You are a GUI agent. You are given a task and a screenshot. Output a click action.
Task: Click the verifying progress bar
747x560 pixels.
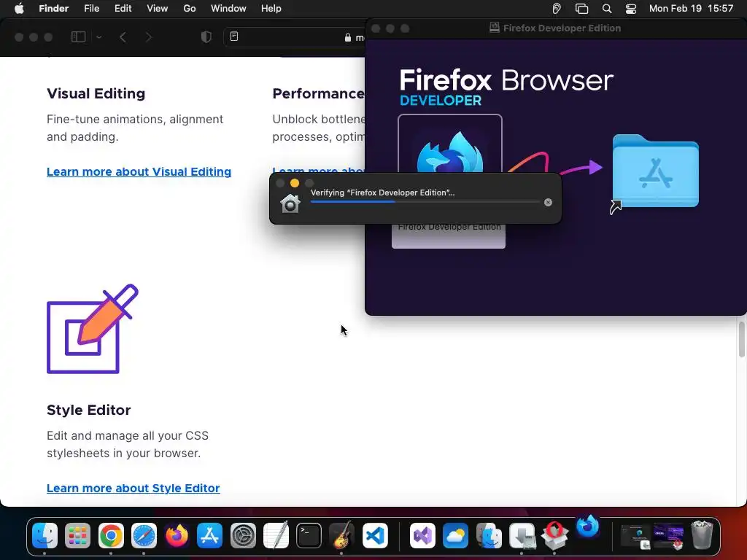click(x=425, y=202)
